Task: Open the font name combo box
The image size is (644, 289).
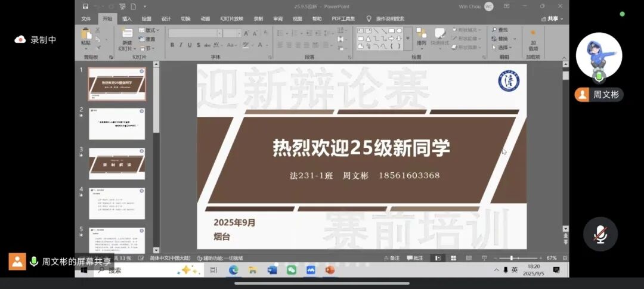Action: click(194, 33)
